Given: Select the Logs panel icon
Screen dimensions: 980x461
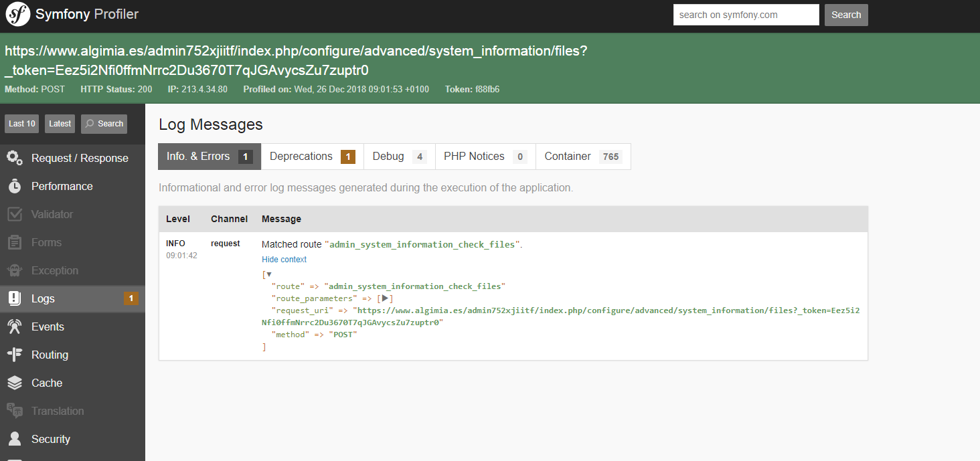Looking at the screenshot, I should coord(15,299).
